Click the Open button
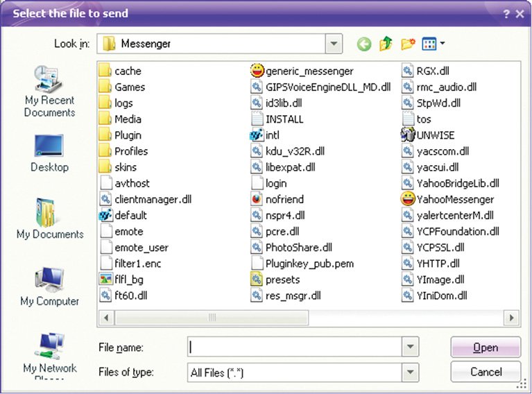Image resolution: width=532 pixels, height=394 pixels. coord(486,347)
